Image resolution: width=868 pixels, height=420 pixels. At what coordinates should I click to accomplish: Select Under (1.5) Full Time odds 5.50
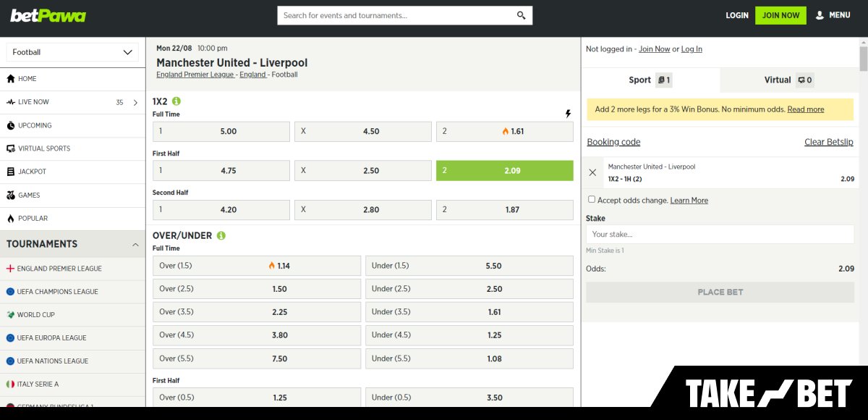point(469,266)
